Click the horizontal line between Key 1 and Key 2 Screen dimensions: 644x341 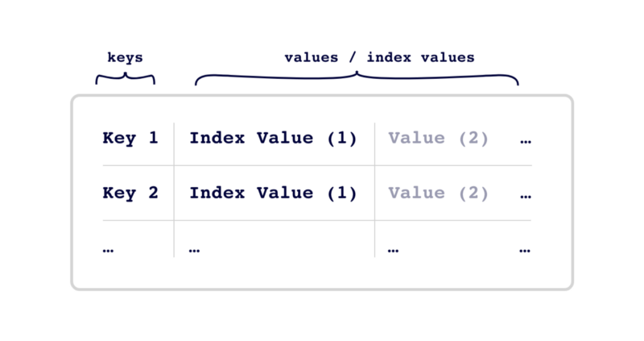point(317,165)
